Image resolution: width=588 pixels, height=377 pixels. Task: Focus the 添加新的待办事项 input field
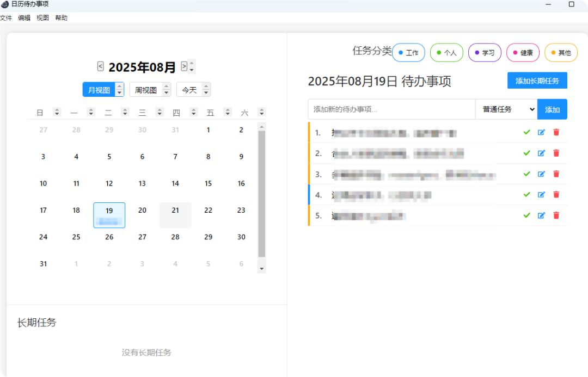click(x=391, y=109)
